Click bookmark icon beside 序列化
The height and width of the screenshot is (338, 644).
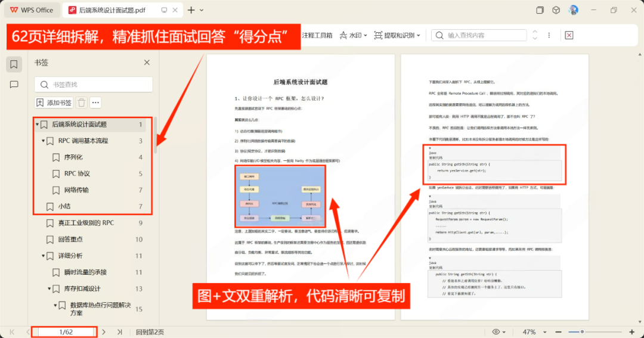(x=56, y=157)
